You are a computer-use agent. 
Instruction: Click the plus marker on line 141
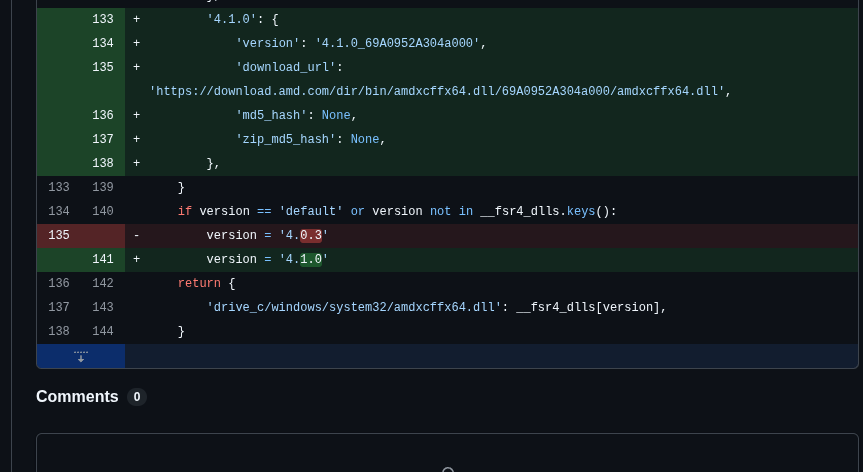tap(136, 260)
